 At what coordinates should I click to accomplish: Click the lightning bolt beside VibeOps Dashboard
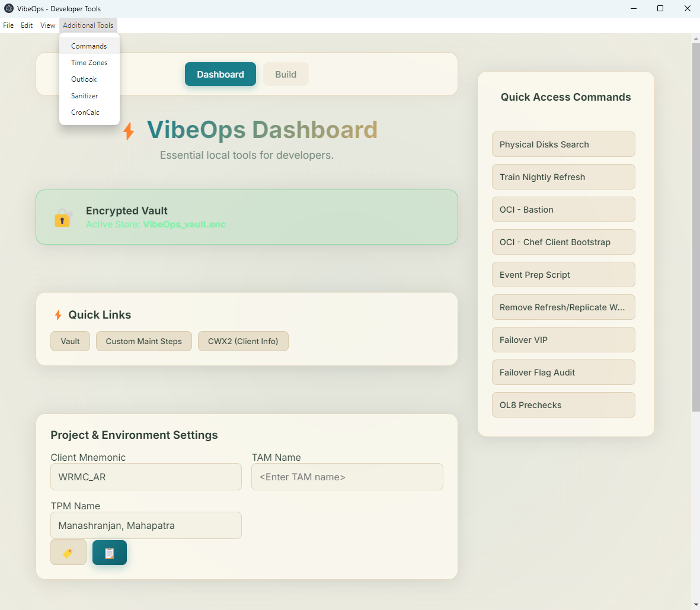tap(129, 131)
